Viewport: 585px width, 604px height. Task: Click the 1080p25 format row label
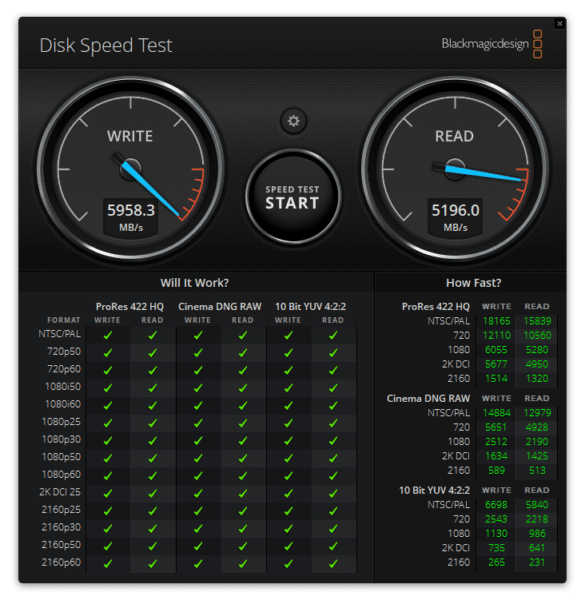pyautogui.click(x=61, y=422)
